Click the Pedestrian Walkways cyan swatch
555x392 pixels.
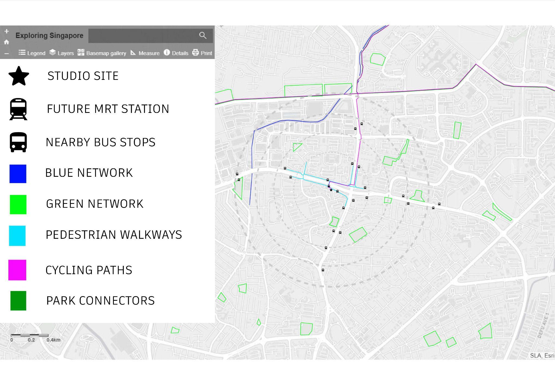(17, 236)
